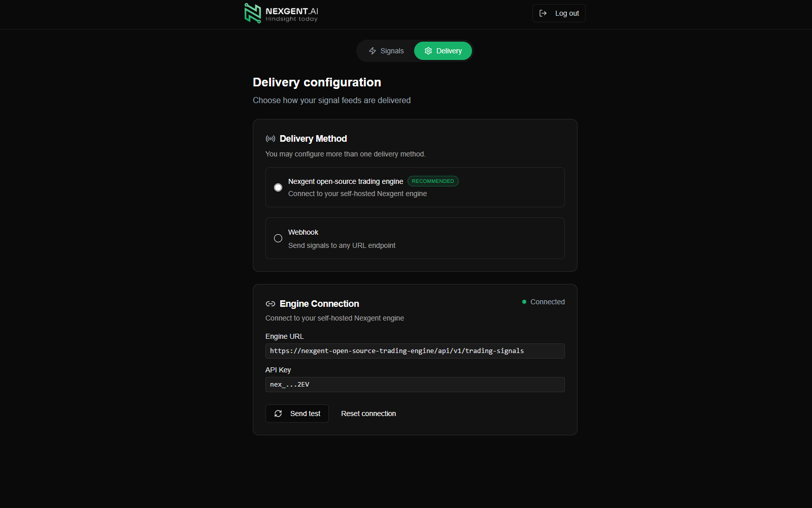Click the Engine URL input field
The width and height of the screenshot is (812, 508).
pos(415,351)
